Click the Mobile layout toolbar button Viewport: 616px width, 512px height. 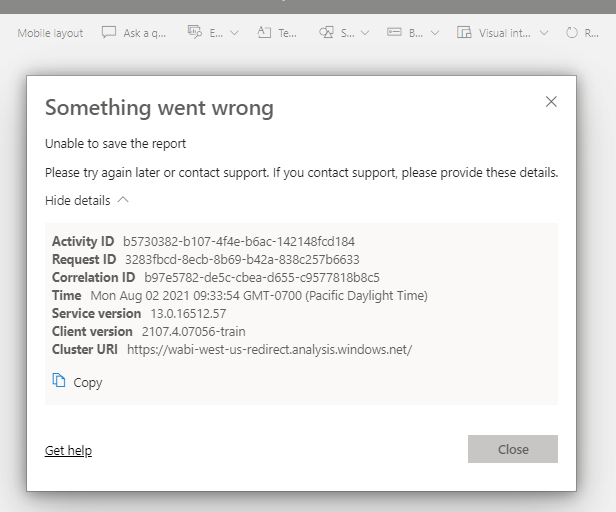coord(50,33)
